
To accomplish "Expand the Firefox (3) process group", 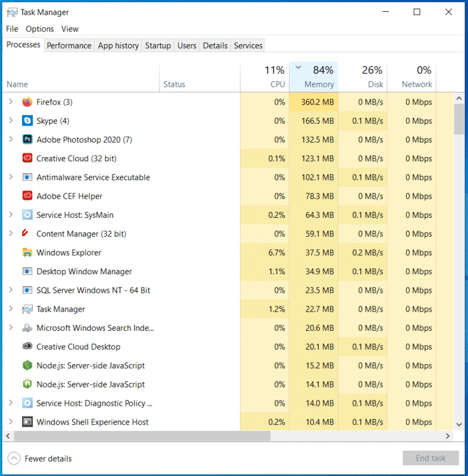I will (11, 102).
